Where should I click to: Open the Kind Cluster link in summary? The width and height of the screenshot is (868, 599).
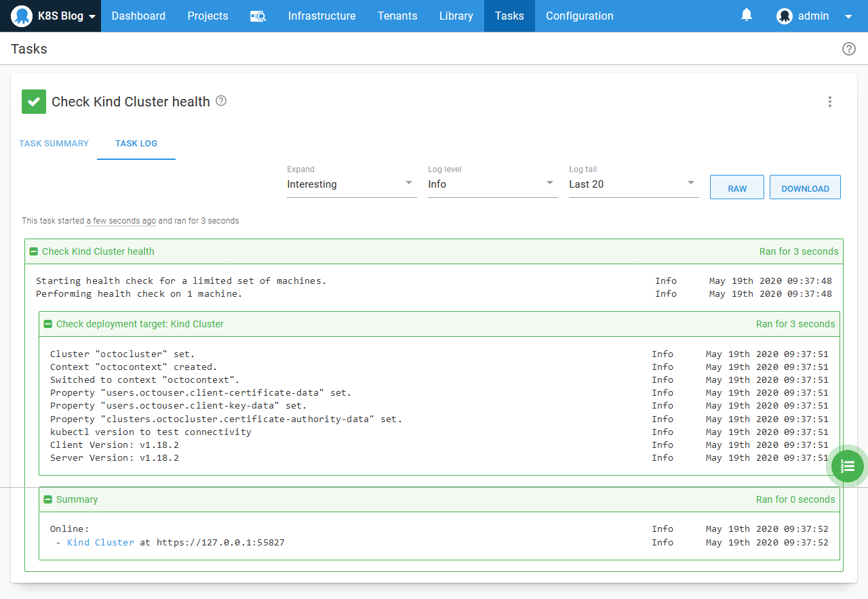(100, 542)
